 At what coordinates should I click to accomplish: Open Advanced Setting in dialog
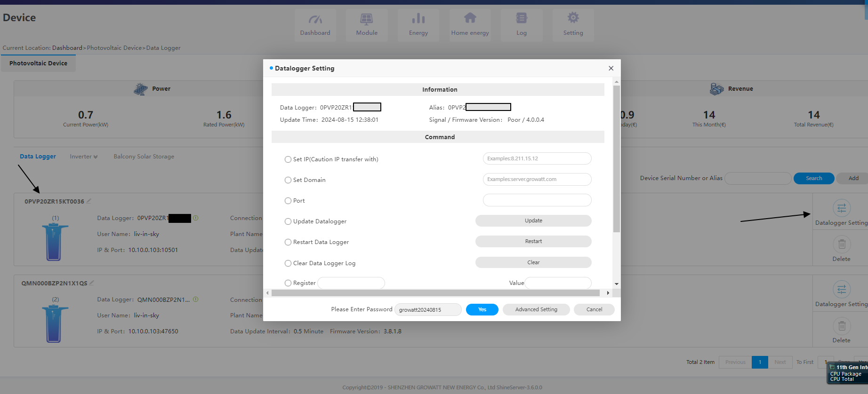(x=536, y=309)
